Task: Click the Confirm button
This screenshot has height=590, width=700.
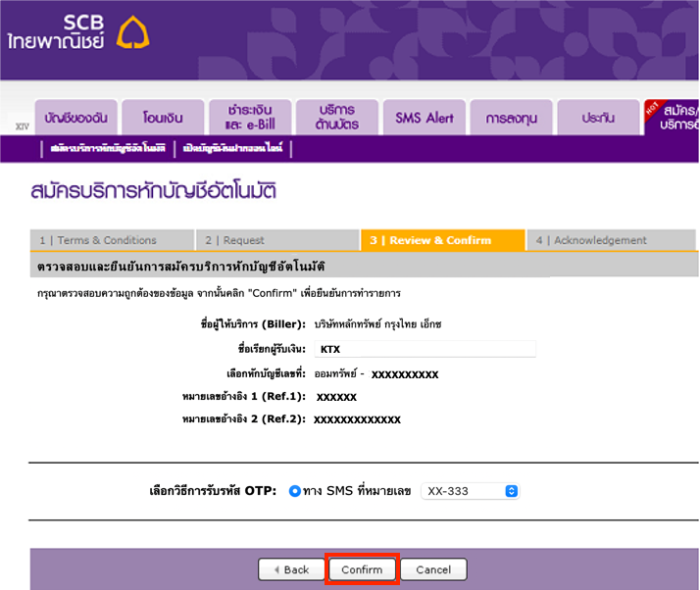Action: click(362, 569)
